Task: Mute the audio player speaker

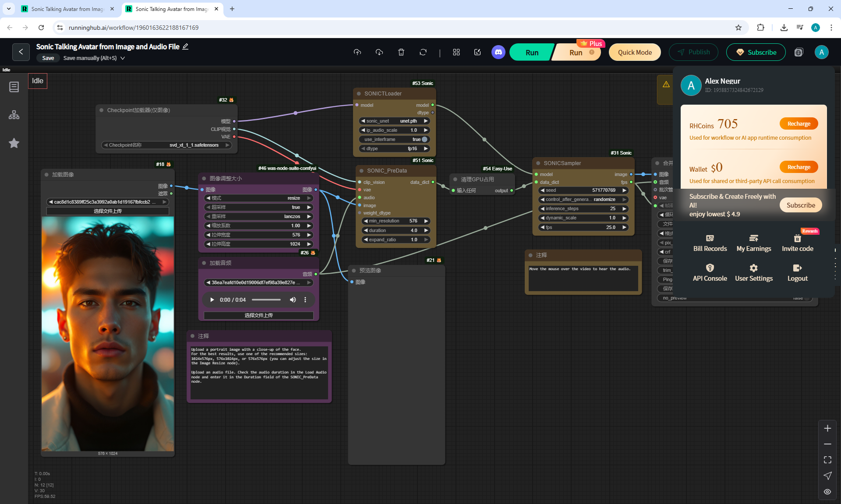Action: point(293,300)
